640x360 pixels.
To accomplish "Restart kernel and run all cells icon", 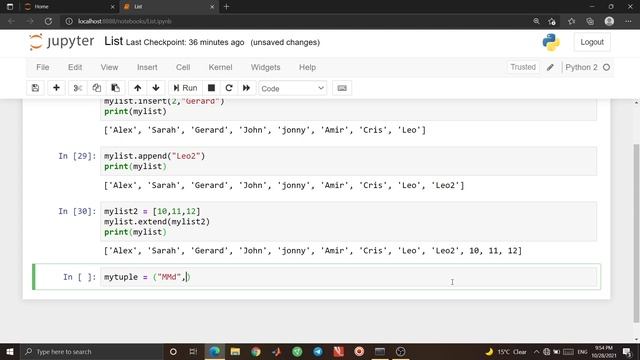I will [247, 88].
